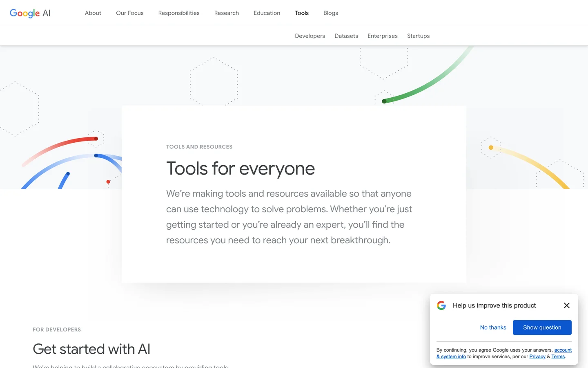Open the Terms link in survey
Viewport: 588px width, 368px height.
click(x=558, y=357)
